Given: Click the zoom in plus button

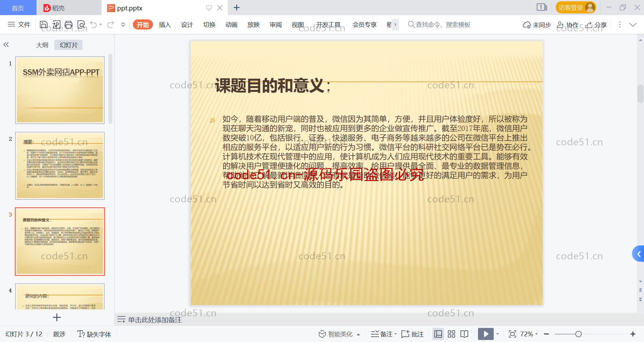Looking at the screenshot, I should 633,334.
